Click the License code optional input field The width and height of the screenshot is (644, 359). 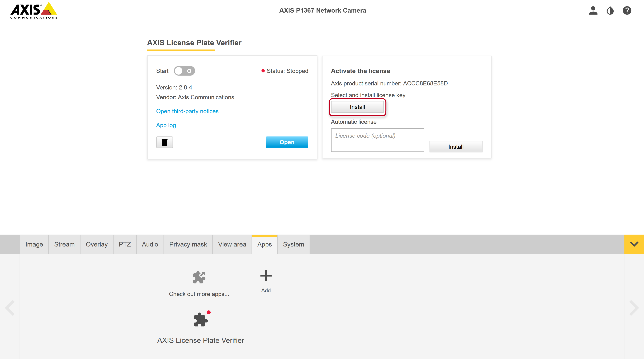[x=378, y=140]
